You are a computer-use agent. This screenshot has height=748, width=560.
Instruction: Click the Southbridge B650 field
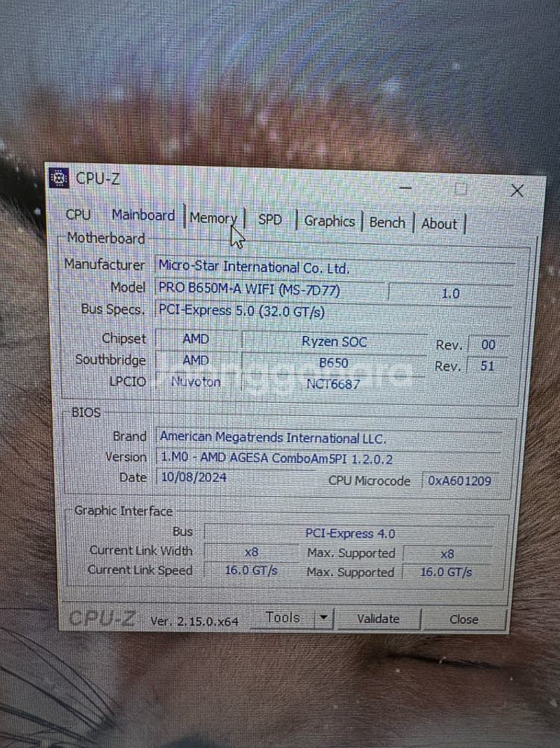[334, 363]
